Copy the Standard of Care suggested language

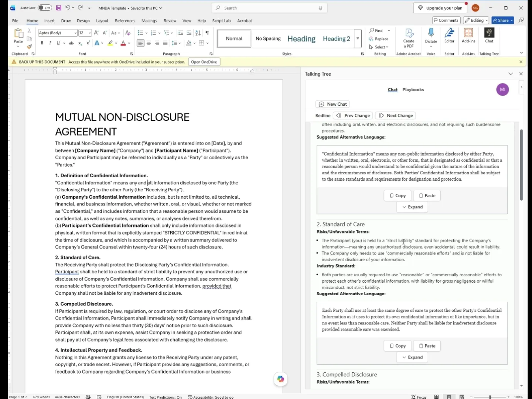pos(398,346)
